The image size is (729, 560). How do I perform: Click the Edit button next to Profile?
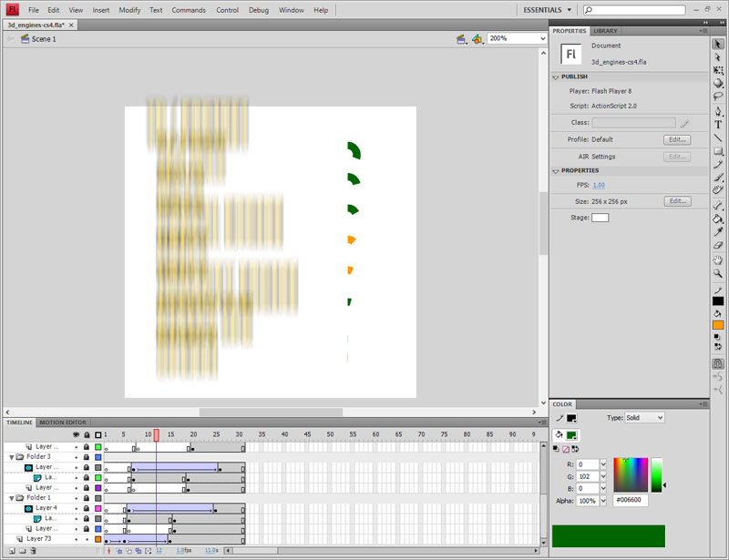pos(676,140)
